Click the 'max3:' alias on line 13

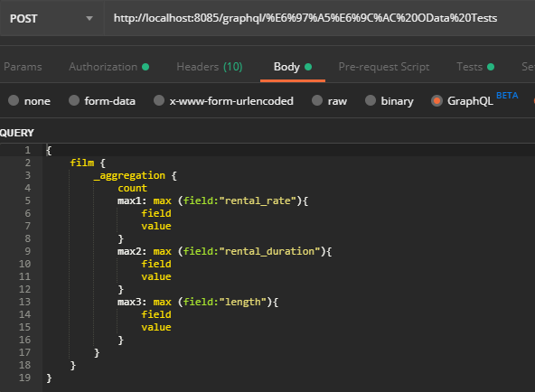pos(132,302)
